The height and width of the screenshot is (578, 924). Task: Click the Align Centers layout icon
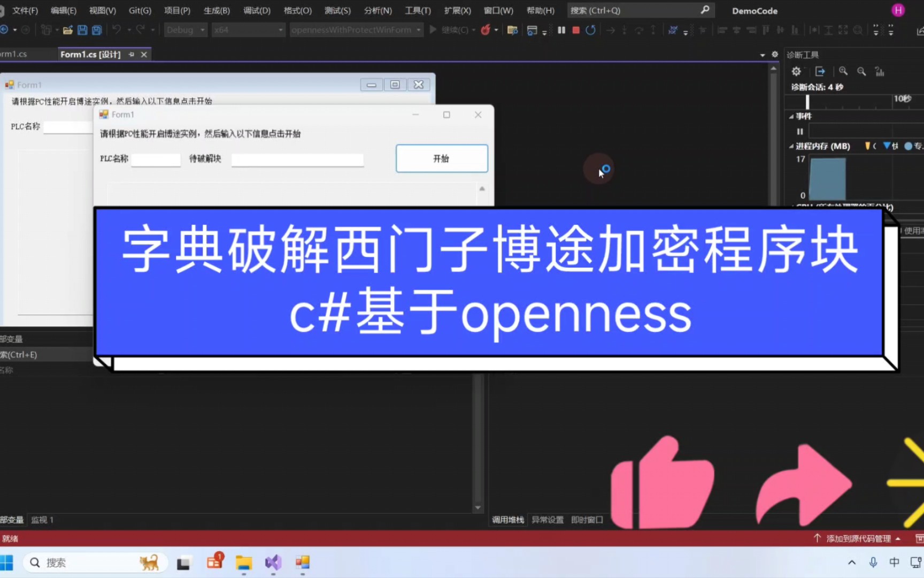[736, 30]
